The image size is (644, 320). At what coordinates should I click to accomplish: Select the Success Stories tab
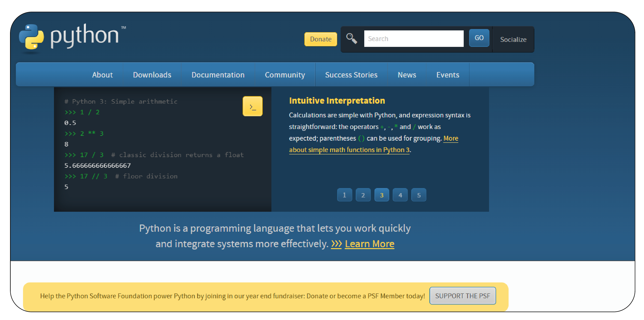point(351,74)
